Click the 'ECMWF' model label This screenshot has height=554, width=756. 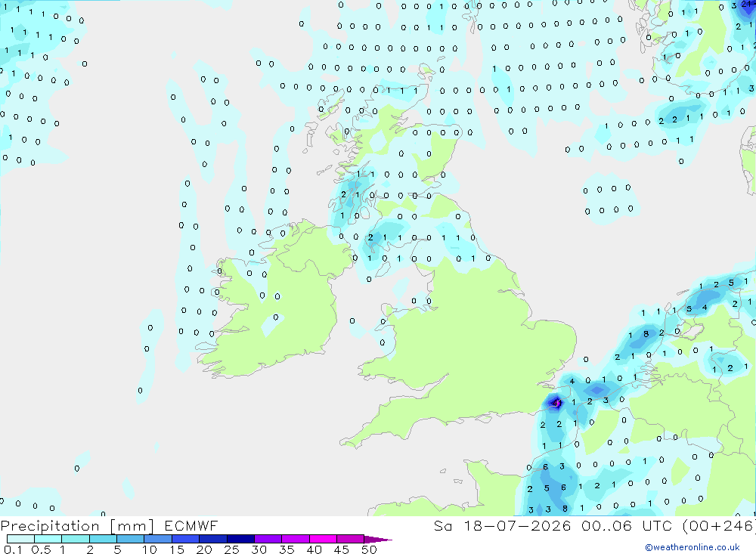click(191, 526)
